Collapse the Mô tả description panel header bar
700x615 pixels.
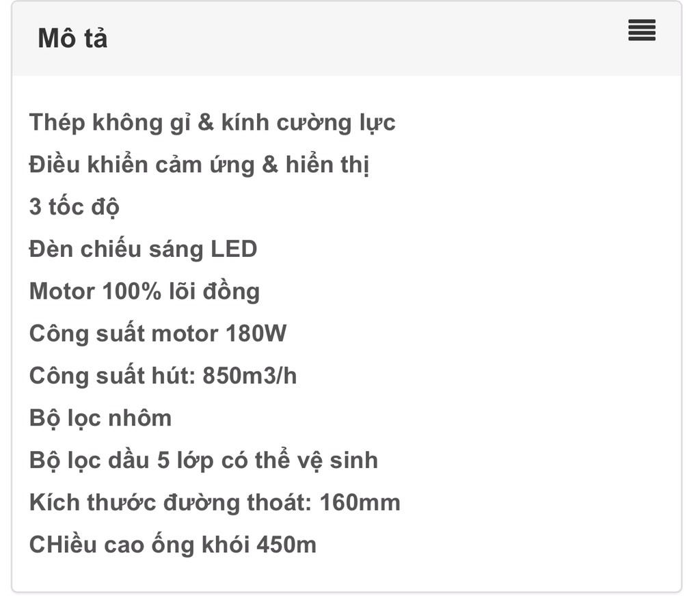347,39
